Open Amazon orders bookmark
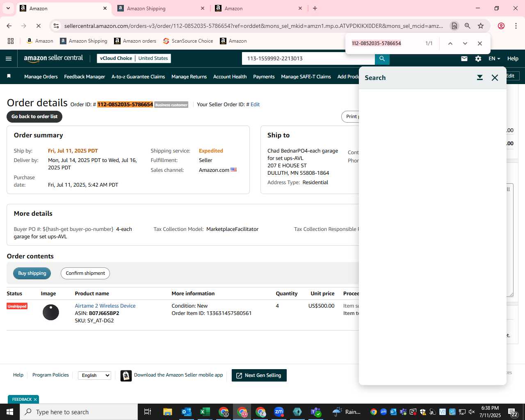Viewport: 525px width, 420px height. (x=135, y=41)
